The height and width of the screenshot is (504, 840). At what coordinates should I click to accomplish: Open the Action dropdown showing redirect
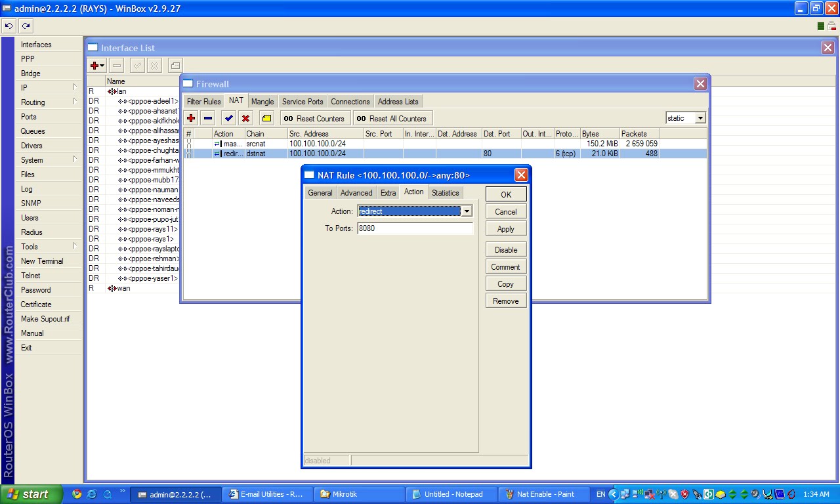467,211
